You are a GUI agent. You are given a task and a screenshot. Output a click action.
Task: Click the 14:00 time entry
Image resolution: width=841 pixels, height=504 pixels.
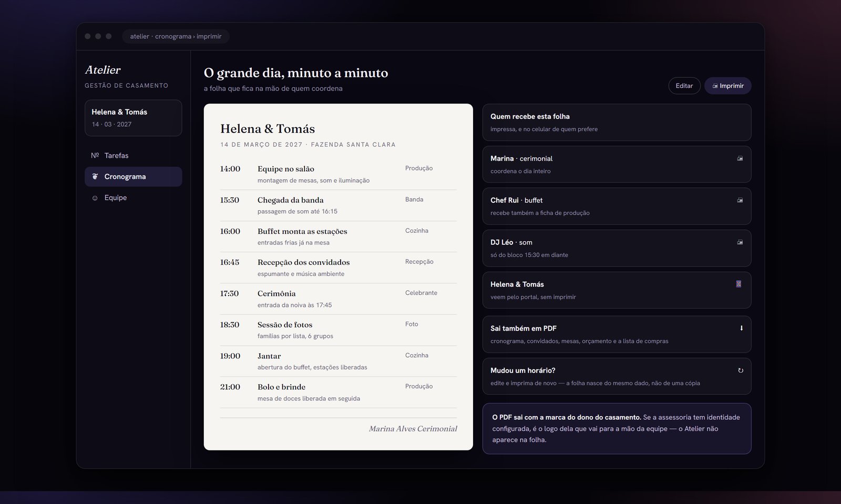click(x=230, y=169)
